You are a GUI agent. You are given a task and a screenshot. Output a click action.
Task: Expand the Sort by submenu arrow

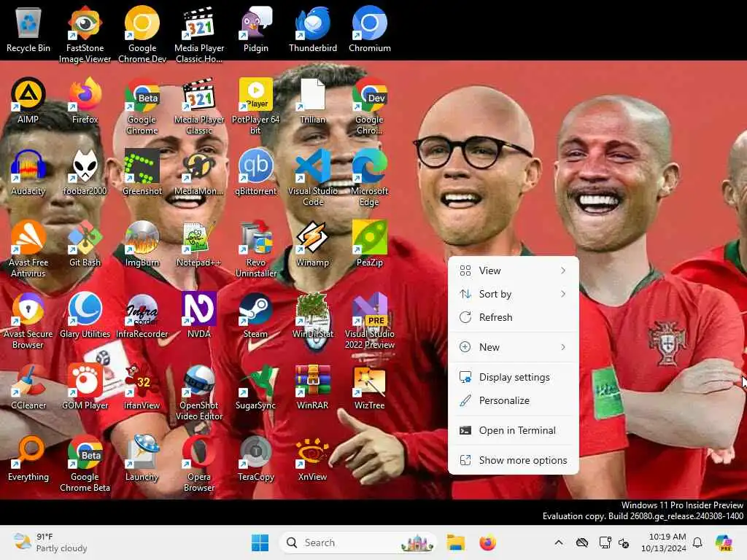click(563, 294)
